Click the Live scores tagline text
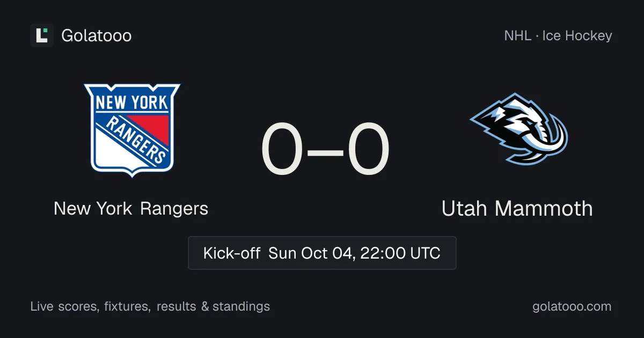This screenshot has width=644, height=338. tap(63, 307)
